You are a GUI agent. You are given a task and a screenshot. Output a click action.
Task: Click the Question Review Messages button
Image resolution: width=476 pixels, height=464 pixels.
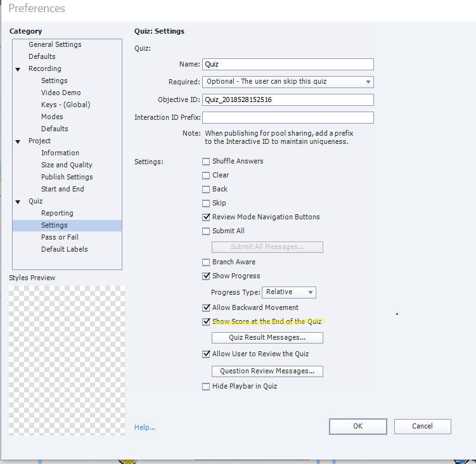point(267,371)
